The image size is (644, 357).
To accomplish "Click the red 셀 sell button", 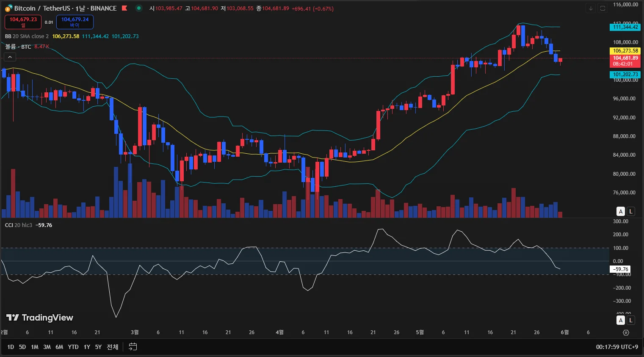I will click(x=23, y=22).
